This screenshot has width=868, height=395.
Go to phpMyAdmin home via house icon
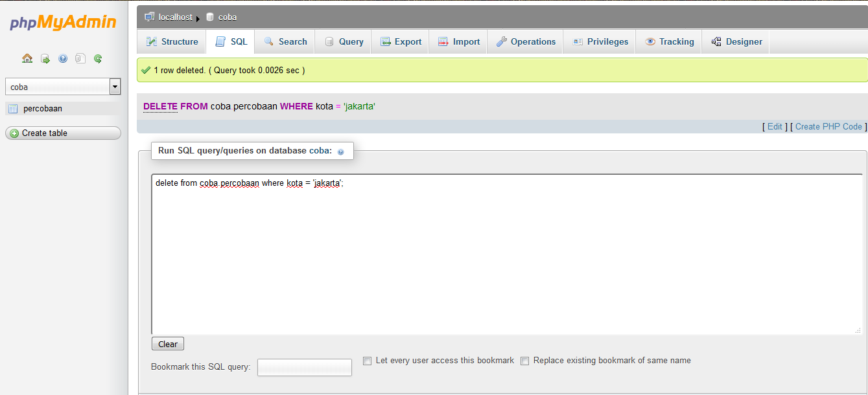[x=27, y=58]
